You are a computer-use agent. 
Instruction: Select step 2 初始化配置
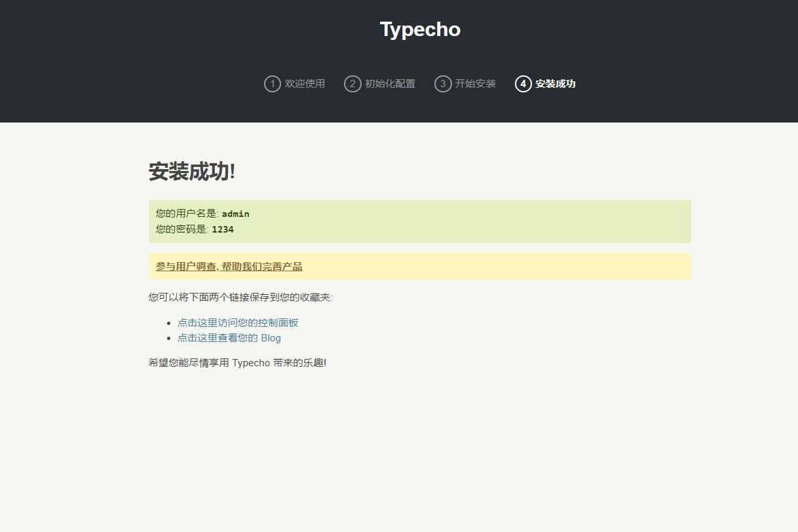tap(380, 84)
